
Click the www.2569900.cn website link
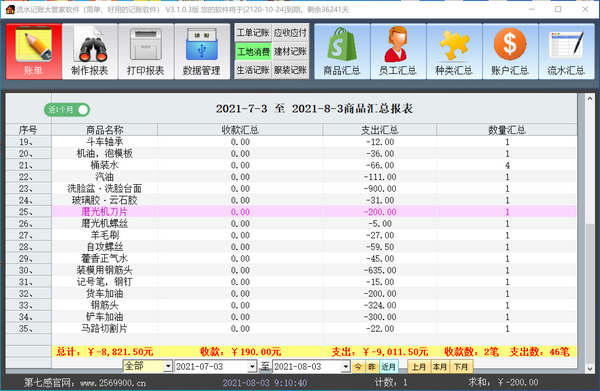pyautogui.click(x=113, y=383)
